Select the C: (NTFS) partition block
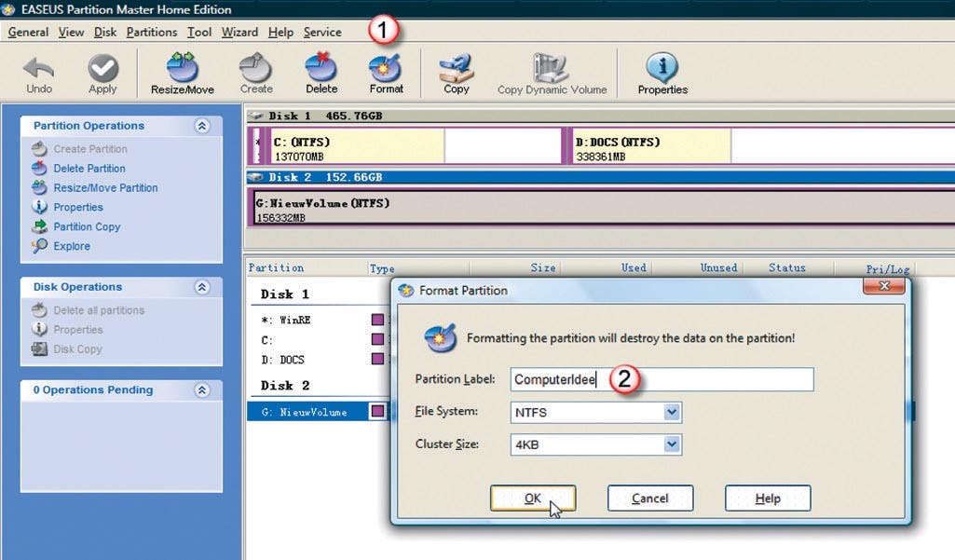 click(415, 145)
